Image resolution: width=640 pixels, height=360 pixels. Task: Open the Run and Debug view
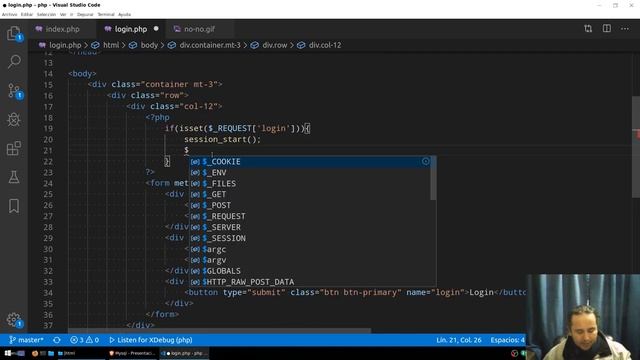point(14,120)
